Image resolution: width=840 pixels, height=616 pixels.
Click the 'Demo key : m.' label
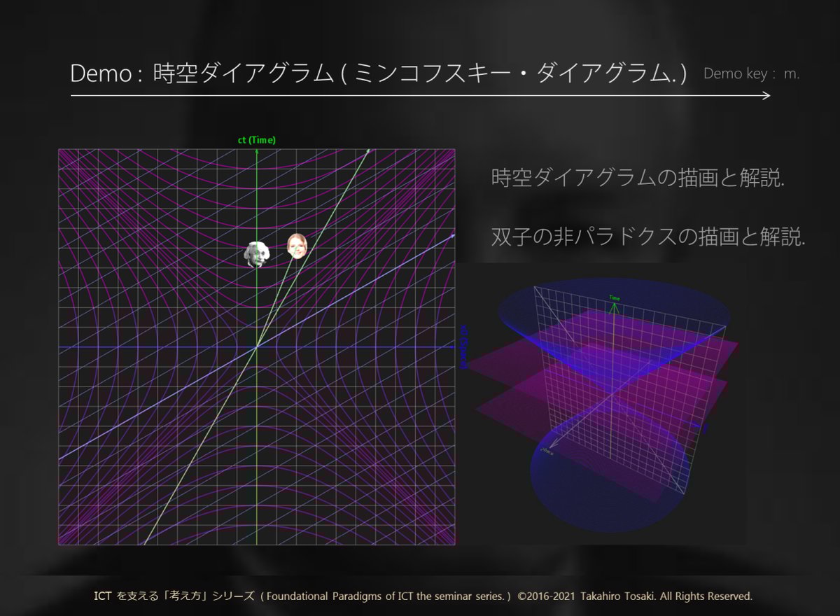751,73
